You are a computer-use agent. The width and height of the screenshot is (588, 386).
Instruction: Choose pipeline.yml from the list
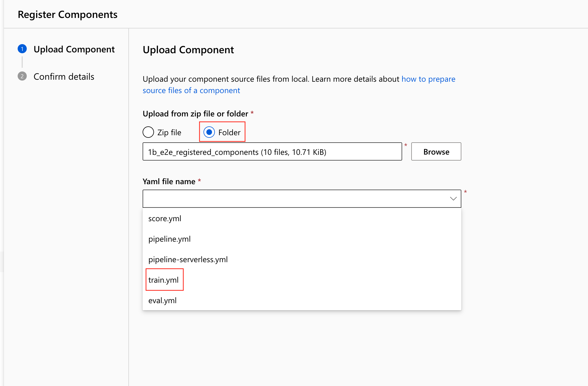point(169,239)
